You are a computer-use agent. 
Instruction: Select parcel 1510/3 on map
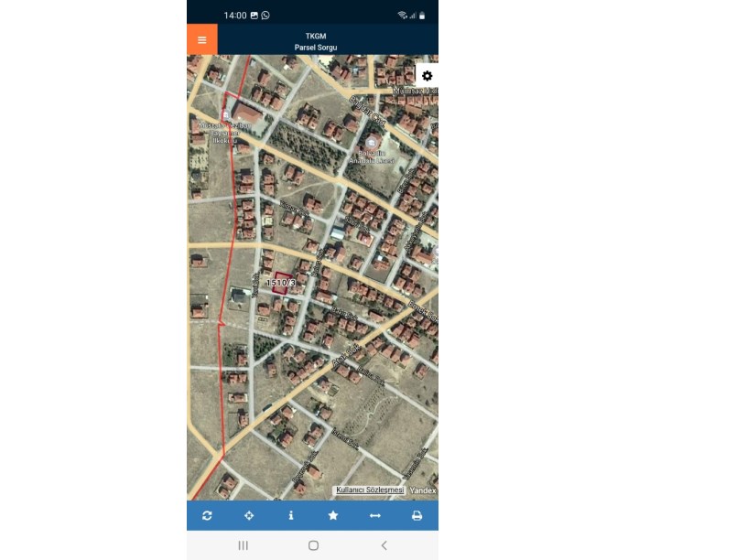pos(282,283)
